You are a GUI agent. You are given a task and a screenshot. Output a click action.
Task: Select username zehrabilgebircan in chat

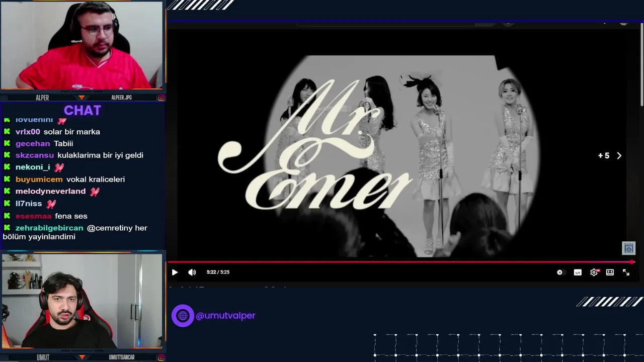coord(49,228)
